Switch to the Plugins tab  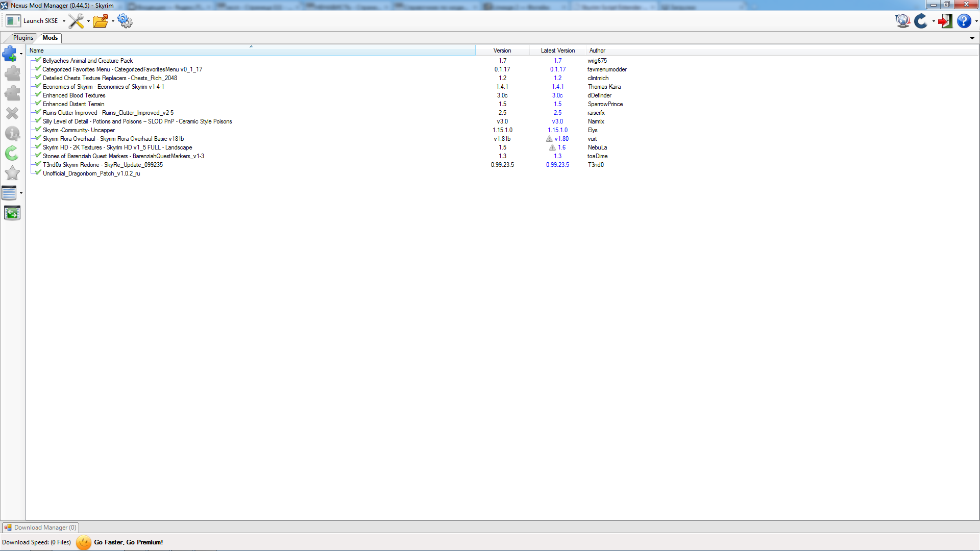coord(23,38)
